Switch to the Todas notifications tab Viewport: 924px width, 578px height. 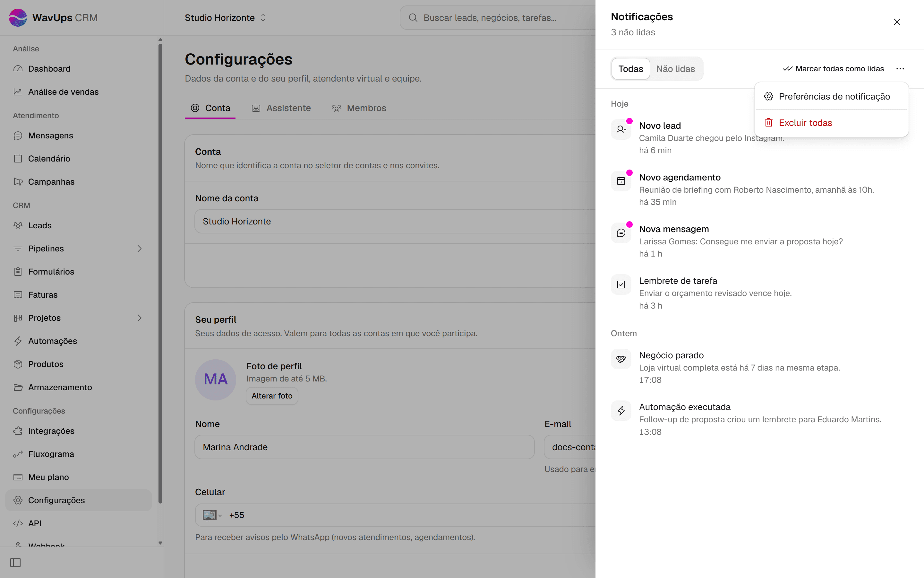(630, 69)
